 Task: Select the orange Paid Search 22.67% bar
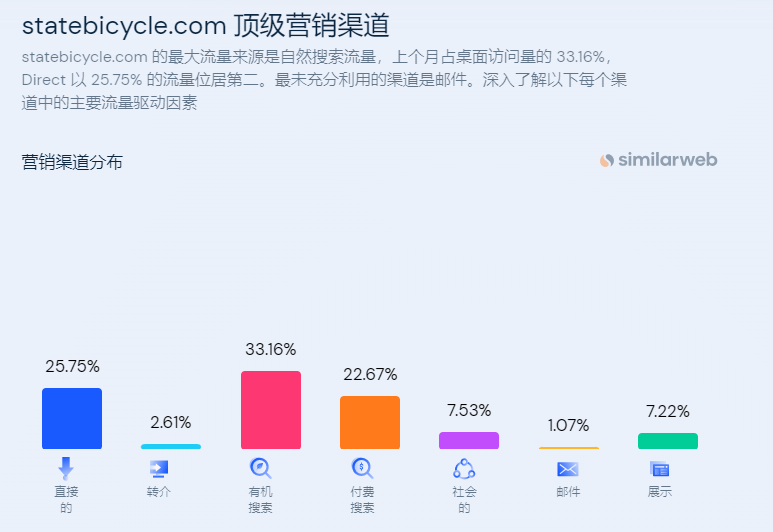(x=370, y=422)
